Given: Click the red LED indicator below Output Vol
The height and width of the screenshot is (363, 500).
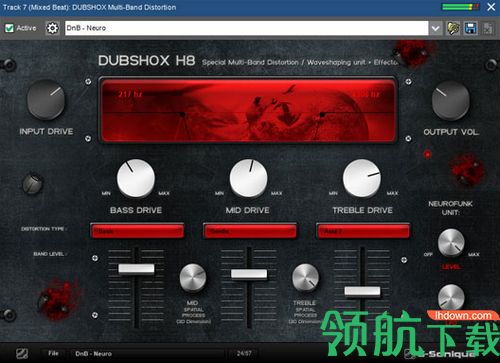Looking at the screenshot, I should (x=427, y=154).
